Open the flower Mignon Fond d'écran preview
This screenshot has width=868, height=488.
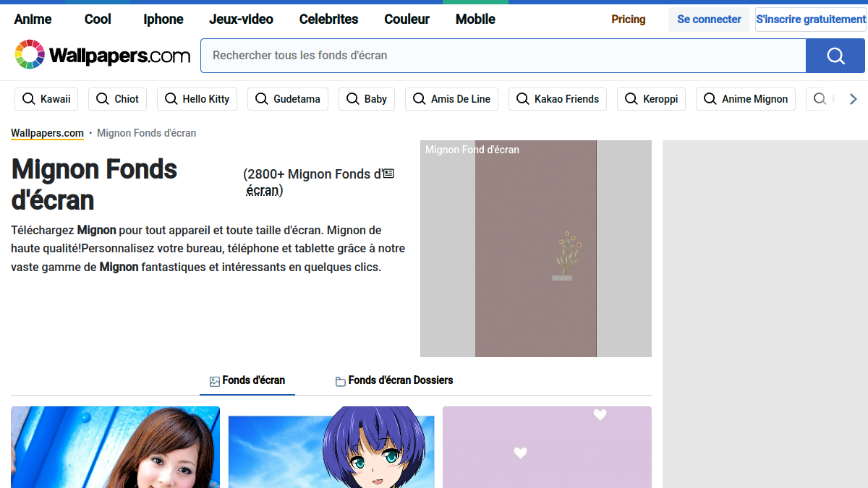pos(536,249)
